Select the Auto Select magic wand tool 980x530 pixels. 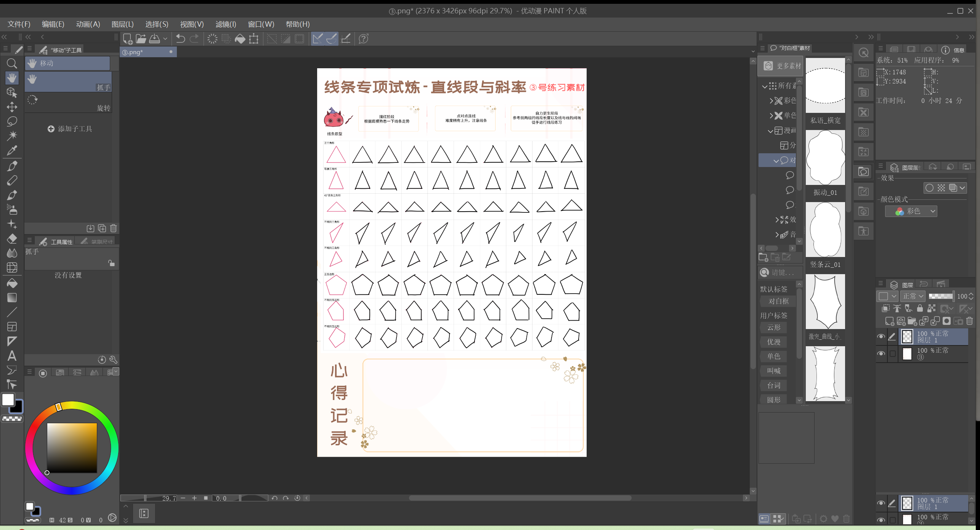click(x=12, y=136)
